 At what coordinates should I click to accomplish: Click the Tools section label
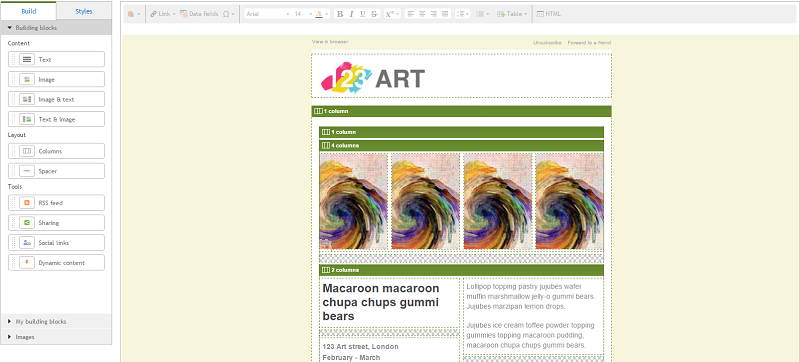pyautogui.click(x=15, y=187)
